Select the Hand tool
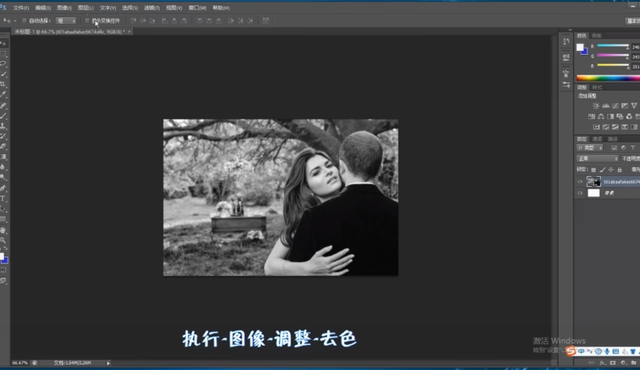 click(3, 230)
